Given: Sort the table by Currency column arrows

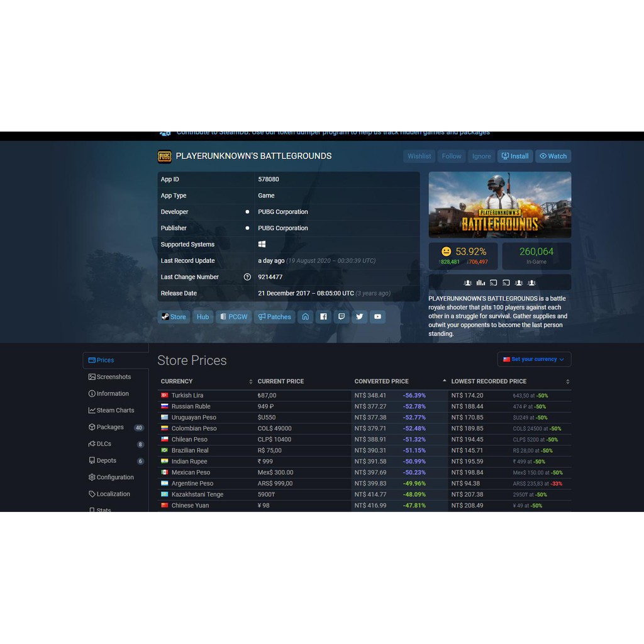Looking at the screenshot, I should (x=250, y=382).
